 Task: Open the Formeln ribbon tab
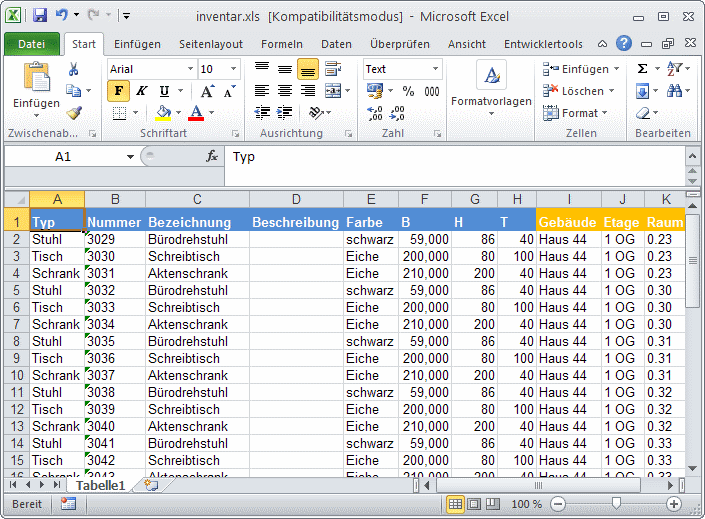pos(281,44)
